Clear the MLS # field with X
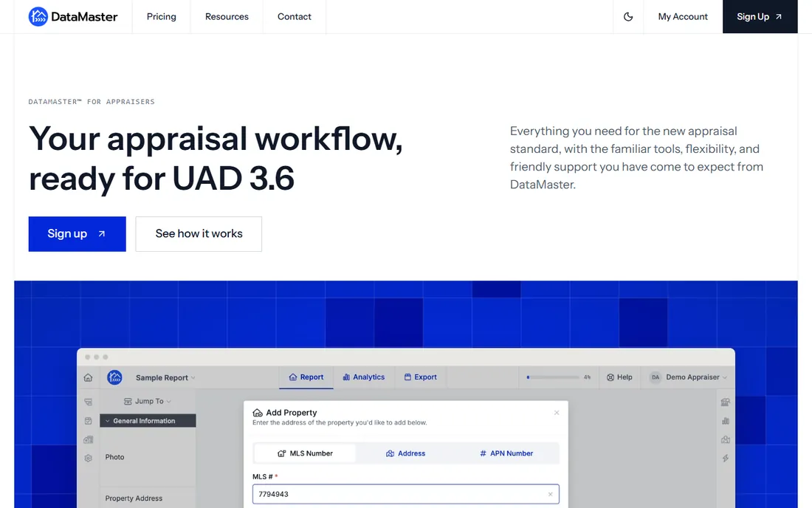The image size is (812, 508). 550,494
